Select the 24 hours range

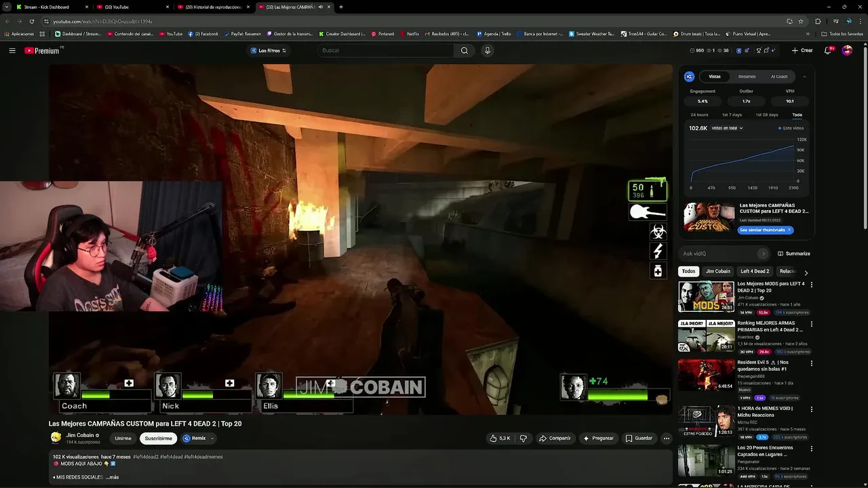point(699,115)
